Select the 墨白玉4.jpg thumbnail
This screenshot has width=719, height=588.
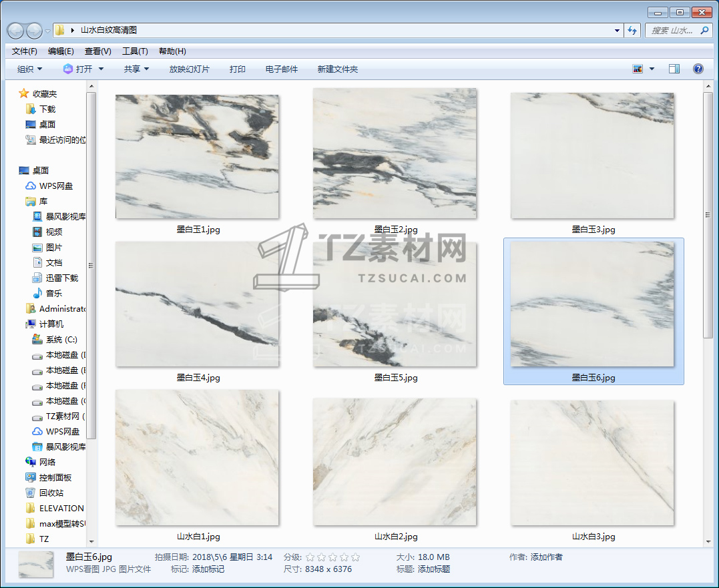pos(197,304)
